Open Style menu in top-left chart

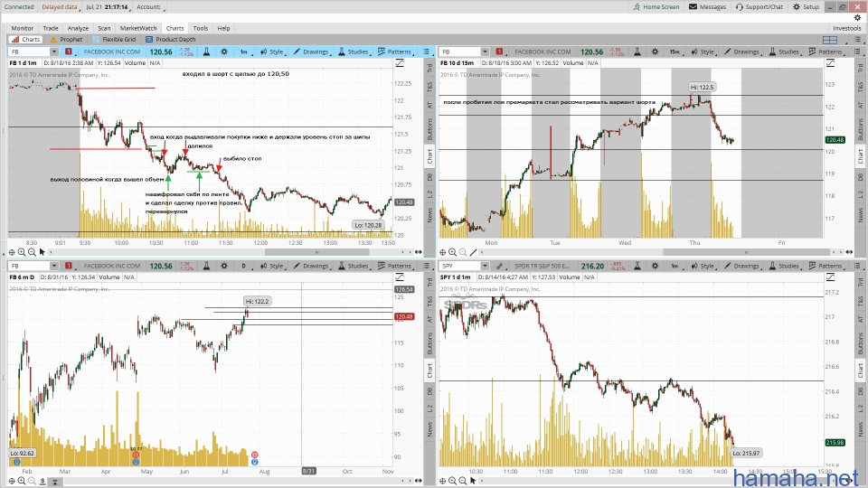272,52
